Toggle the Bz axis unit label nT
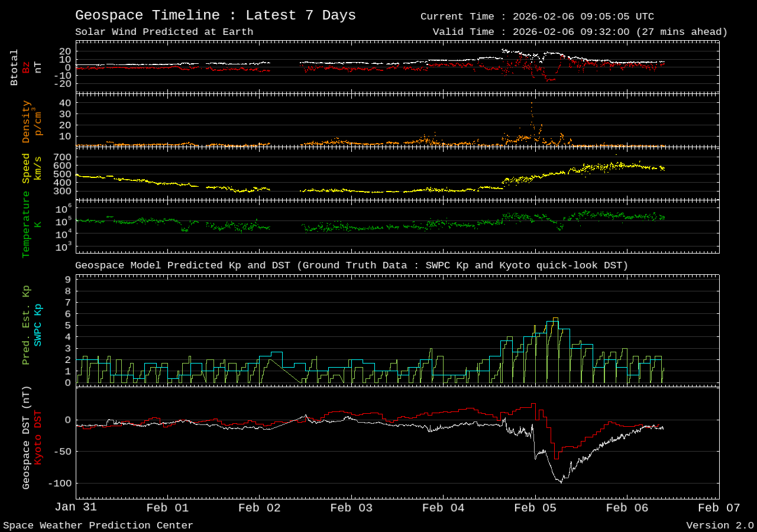This screenshot has width=757, height=532. click(x=39, y=67)
